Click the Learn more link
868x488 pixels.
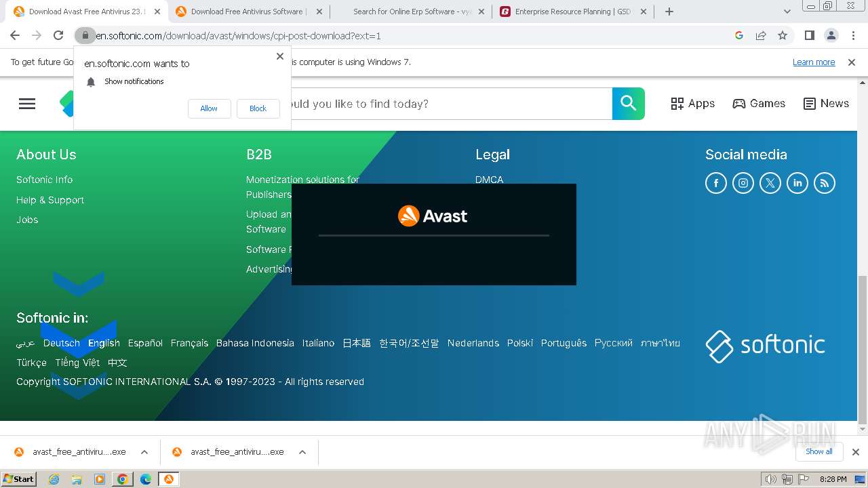814,62
